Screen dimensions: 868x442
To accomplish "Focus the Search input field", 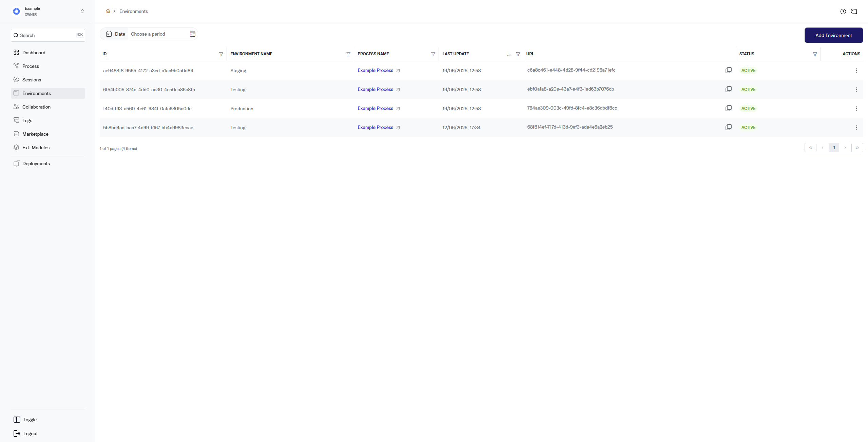I will click(48, 35).
